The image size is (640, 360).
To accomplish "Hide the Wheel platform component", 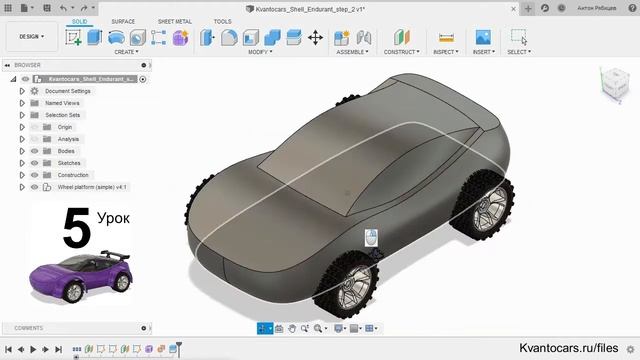I will click(x=35, y=187).
